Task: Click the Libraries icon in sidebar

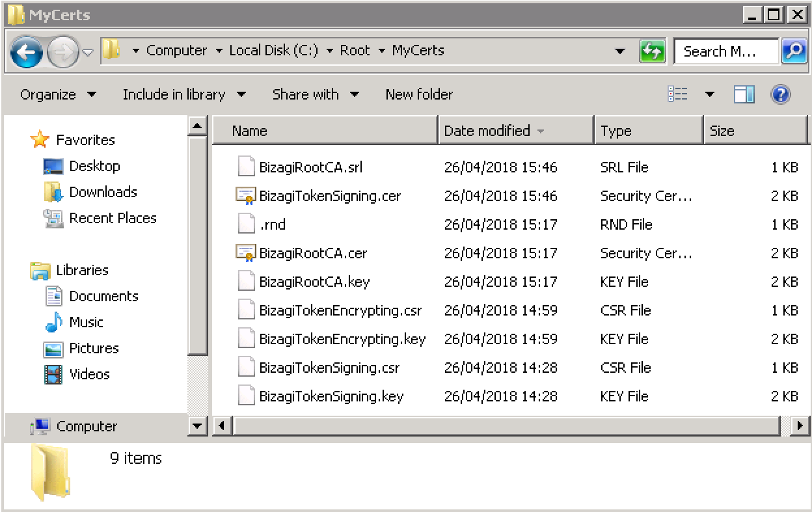Action: 40,271
